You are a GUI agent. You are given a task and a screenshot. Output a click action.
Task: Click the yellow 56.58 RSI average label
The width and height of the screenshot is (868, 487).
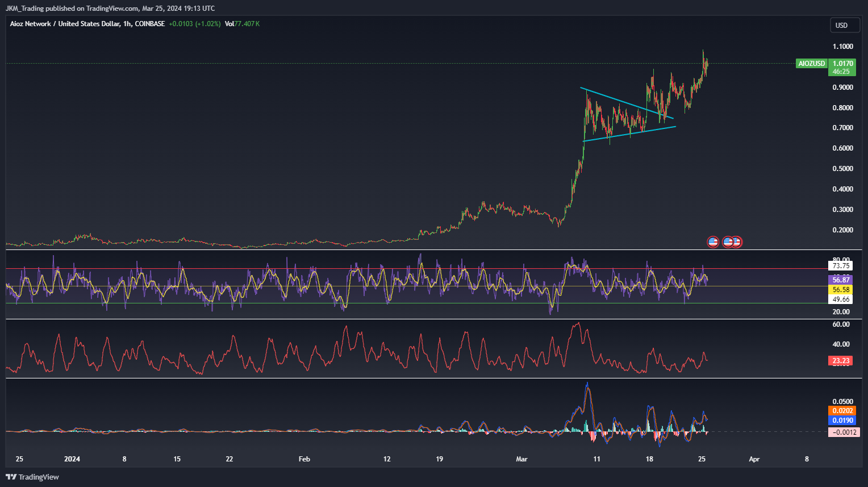pos(841,289)
